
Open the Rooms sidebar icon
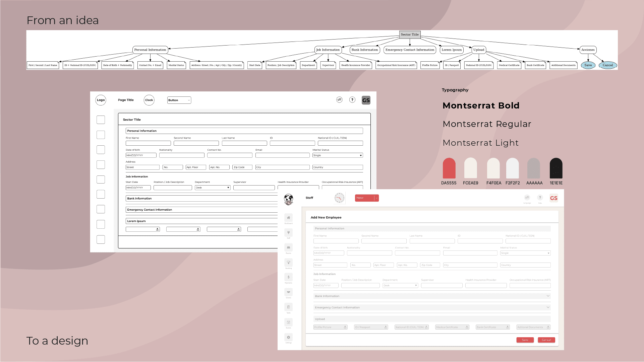click(x=288, y=247)
